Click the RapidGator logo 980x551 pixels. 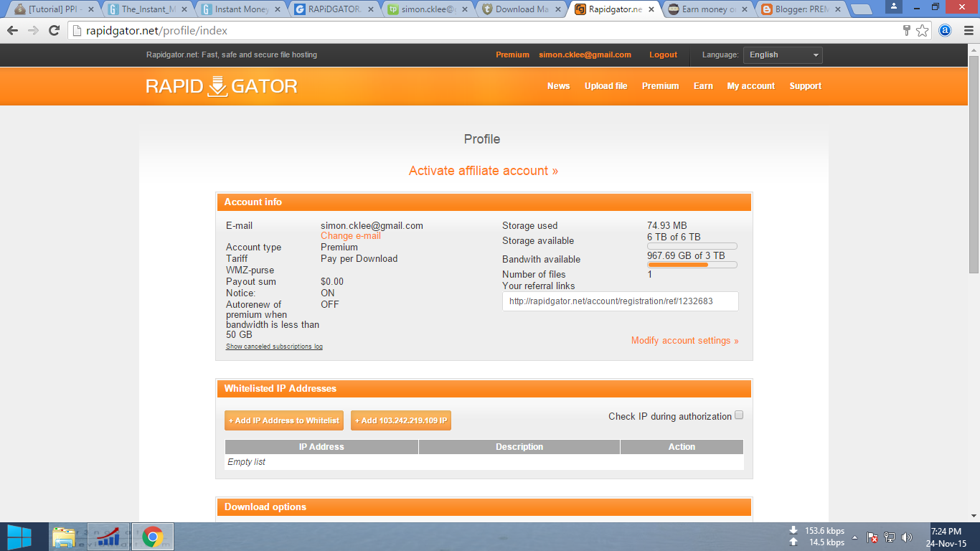click(x=222, y=86)
